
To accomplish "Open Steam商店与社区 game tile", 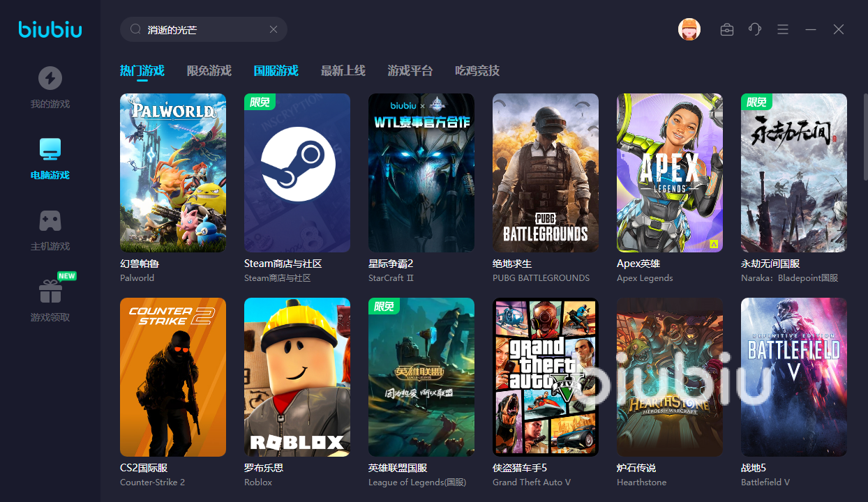I will 297,173.
